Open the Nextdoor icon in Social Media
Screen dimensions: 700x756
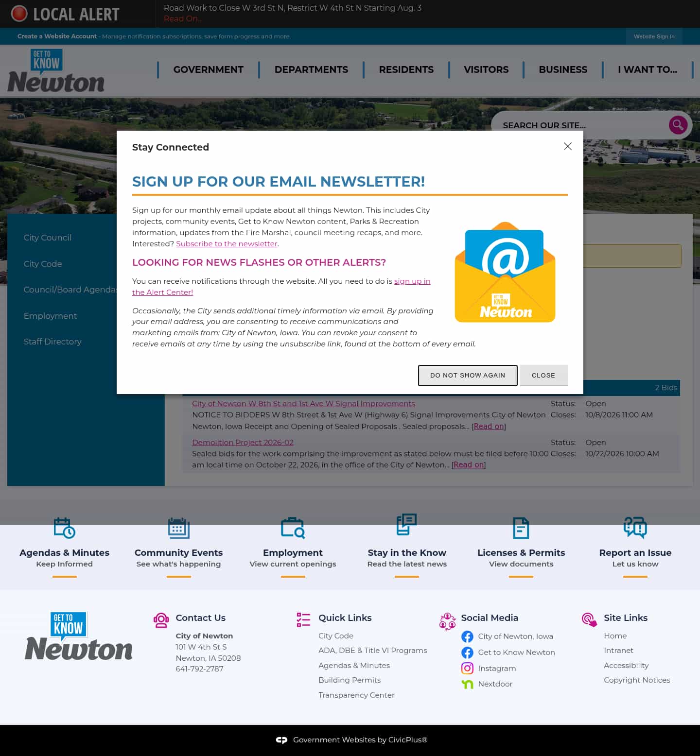click(x=467, y=684)
